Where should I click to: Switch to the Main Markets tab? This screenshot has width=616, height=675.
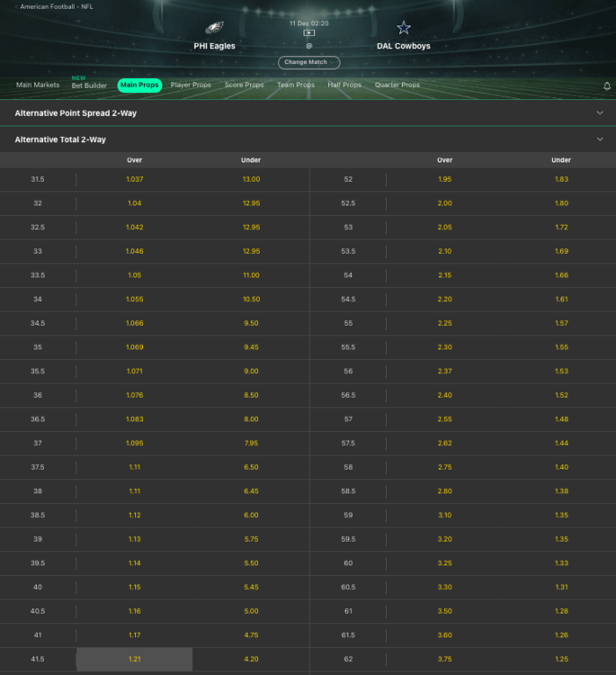pos(38,85)
